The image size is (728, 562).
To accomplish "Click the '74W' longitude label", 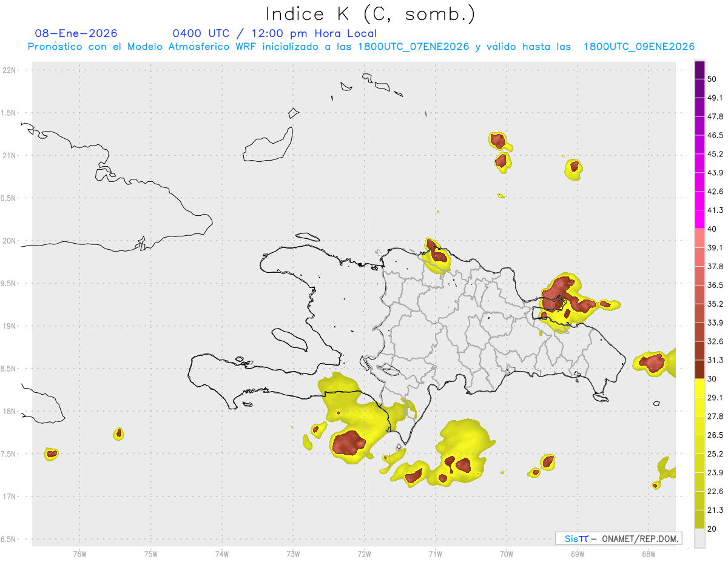I will coord(222,554).
